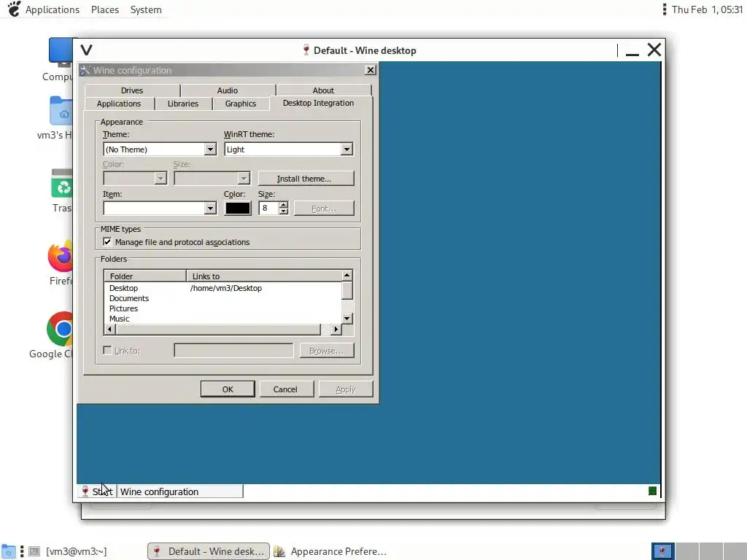This screenshot has width=747, height=560.
Task: Open the V window menu of Wine desktop
Action: coord(86,50)
